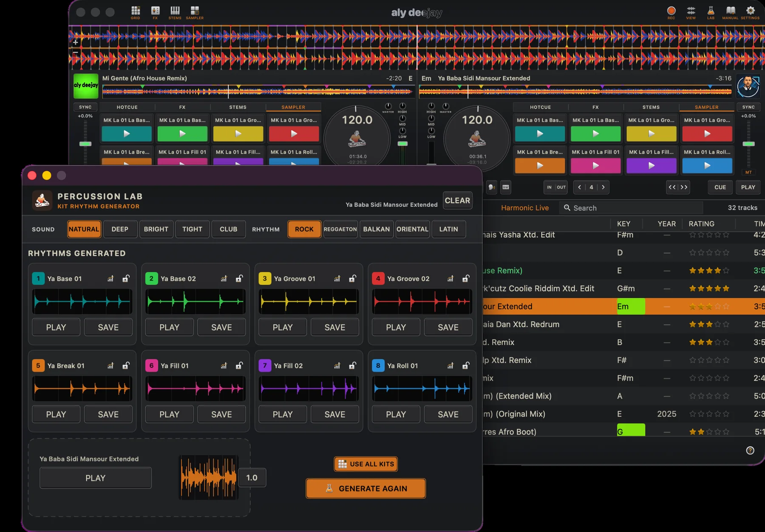The height and width of the screenshot is (532, 765).
Task: Select the ORIENTAL rhythm option
Action: [x=413, y=229]
